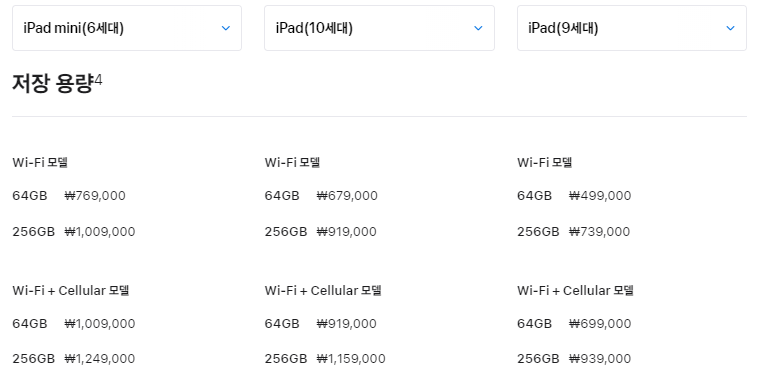The image size is (759, 388).
Task: Click Wi-Fi 모델 label in iPad mini column
Action: [x=40, y=162]
